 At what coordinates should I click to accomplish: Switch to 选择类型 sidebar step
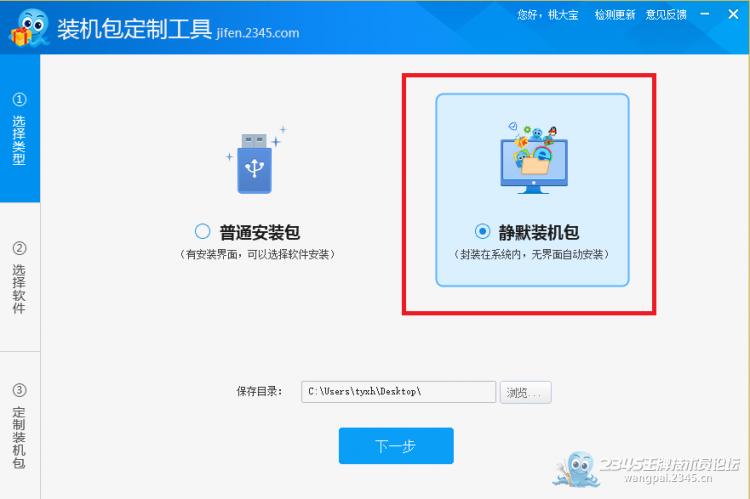[20, 128]
